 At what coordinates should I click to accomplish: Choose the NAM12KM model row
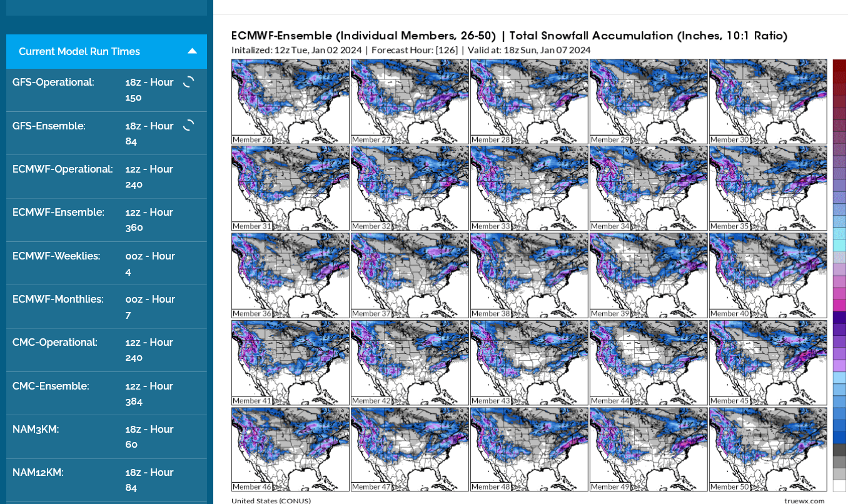click(106, 480)
